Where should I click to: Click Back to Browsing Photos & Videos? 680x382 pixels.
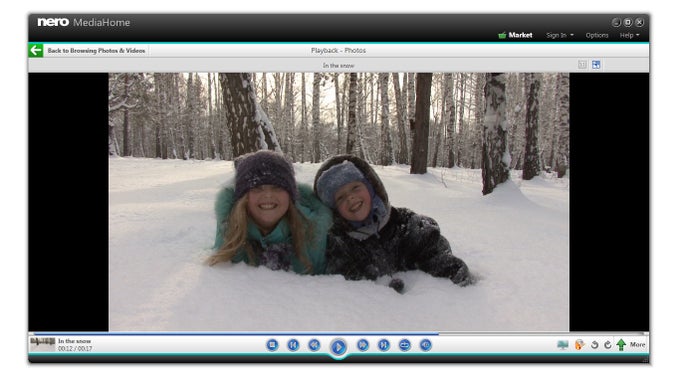[x=96, y=51]
